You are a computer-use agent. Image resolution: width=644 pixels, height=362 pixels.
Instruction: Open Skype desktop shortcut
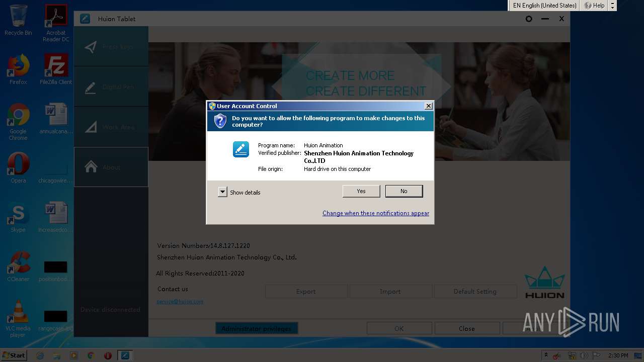click(x=18, y=217)
